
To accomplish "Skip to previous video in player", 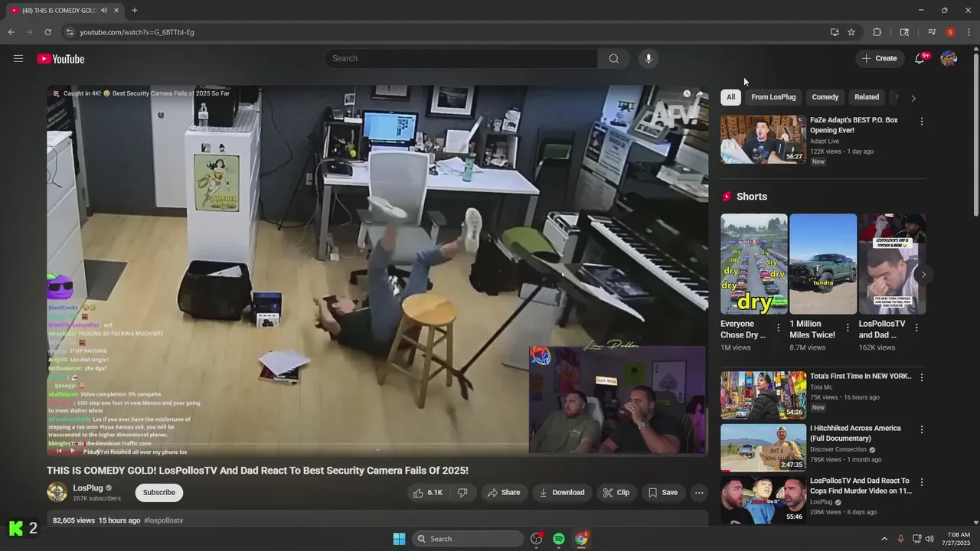I will 58,452.
